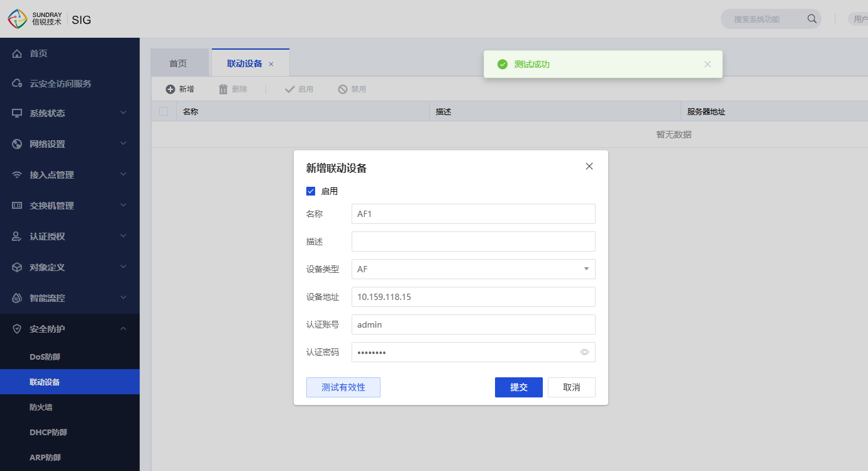Screen dimensions: 868x471
Task: Uncheck the 启用 checkbox in the dialog
Action: click(x=311, y=191)
